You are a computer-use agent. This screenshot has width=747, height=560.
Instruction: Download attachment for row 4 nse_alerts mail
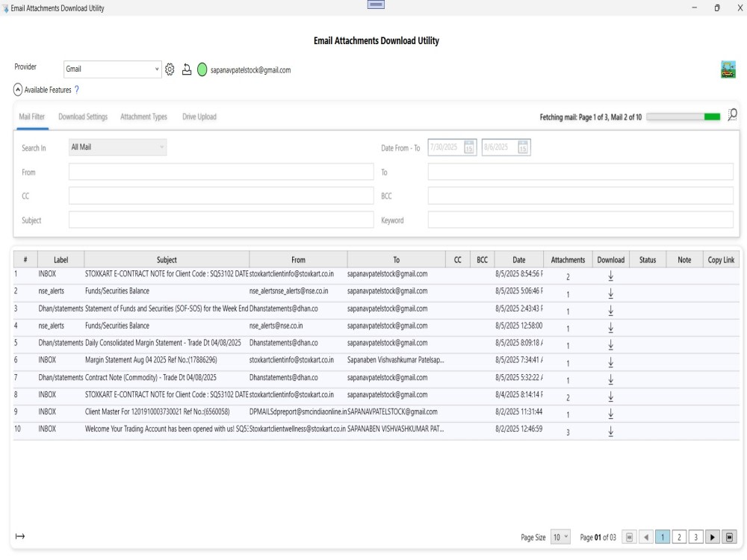[x=611, y=328]
